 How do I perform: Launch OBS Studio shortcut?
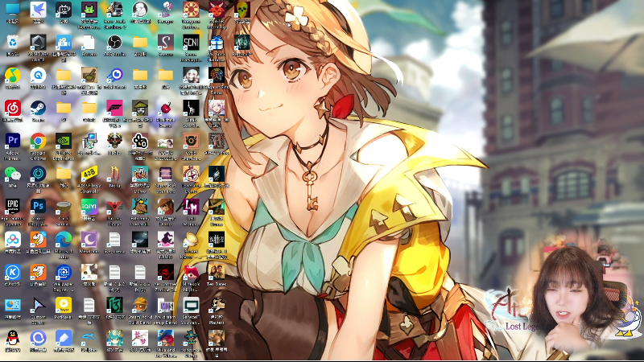[114, 43]
